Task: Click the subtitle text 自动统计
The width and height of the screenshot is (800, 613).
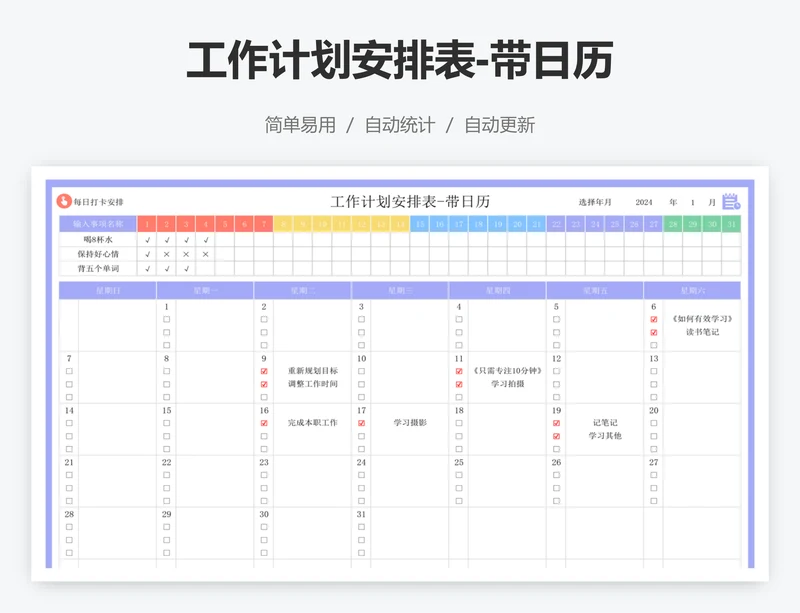Action: 400,125
